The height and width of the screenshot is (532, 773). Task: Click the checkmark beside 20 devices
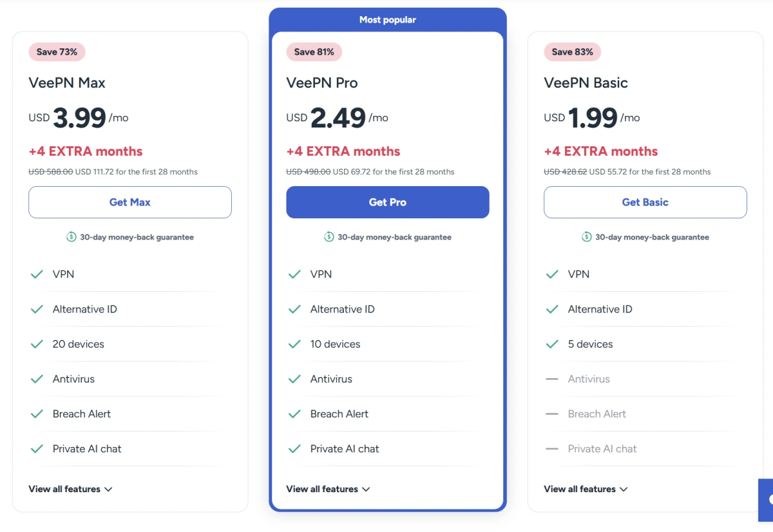(x=37, y=344)
